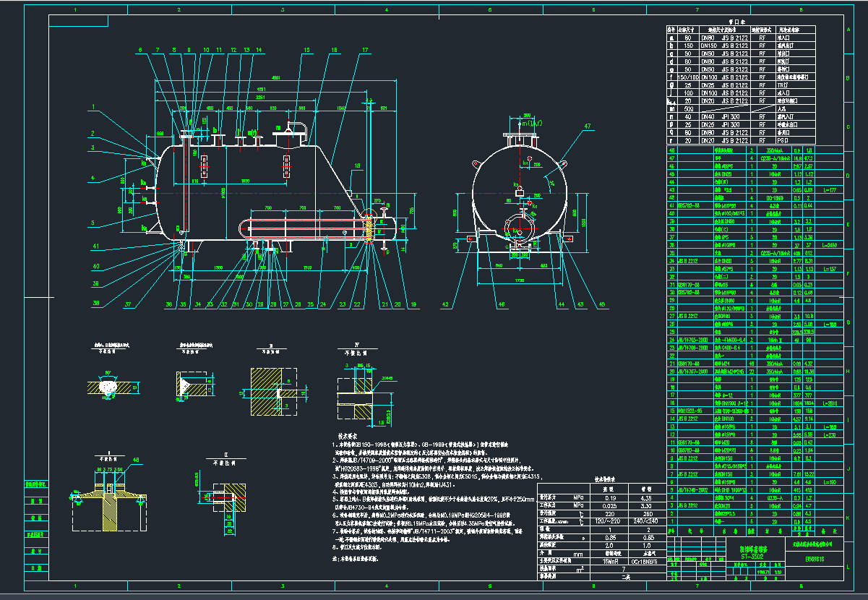Select part callout number 18 beside cone
The width and height of the screenshot is (868, 600).
356,166
